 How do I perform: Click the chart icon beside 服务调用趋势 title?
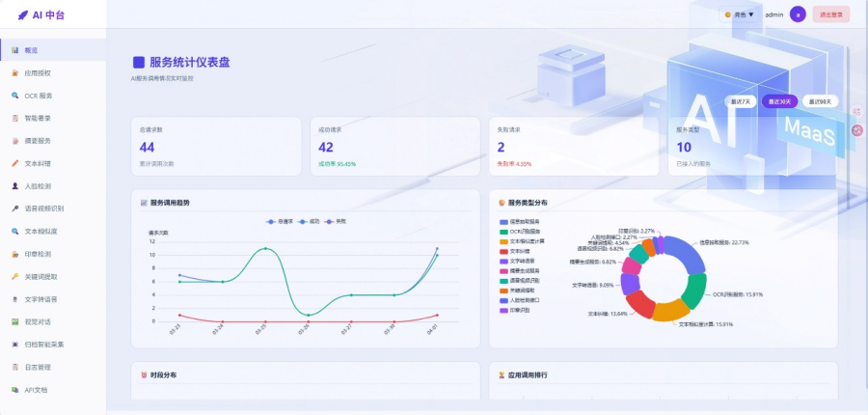point(144,203)
